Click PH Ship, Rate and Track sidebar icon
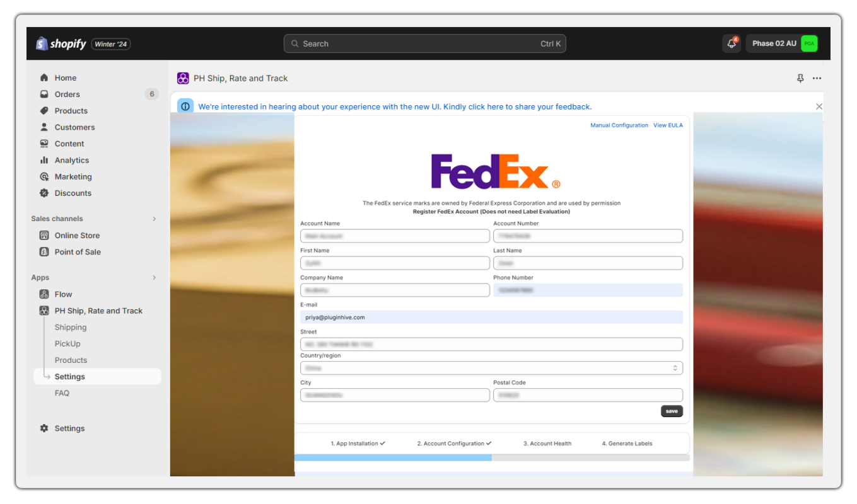Screen dimensions: 857x504 coord(44,311)
